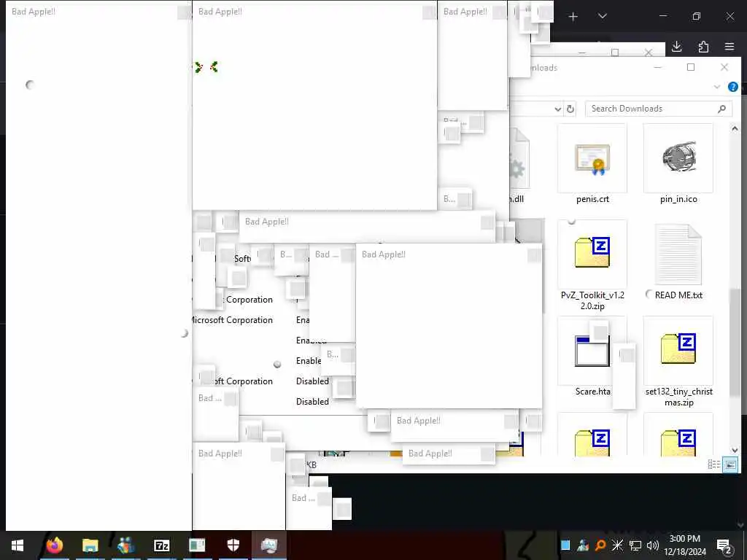747x560 pixels.
Task: Click the user figure tray icon
Action: click(583, 545)
